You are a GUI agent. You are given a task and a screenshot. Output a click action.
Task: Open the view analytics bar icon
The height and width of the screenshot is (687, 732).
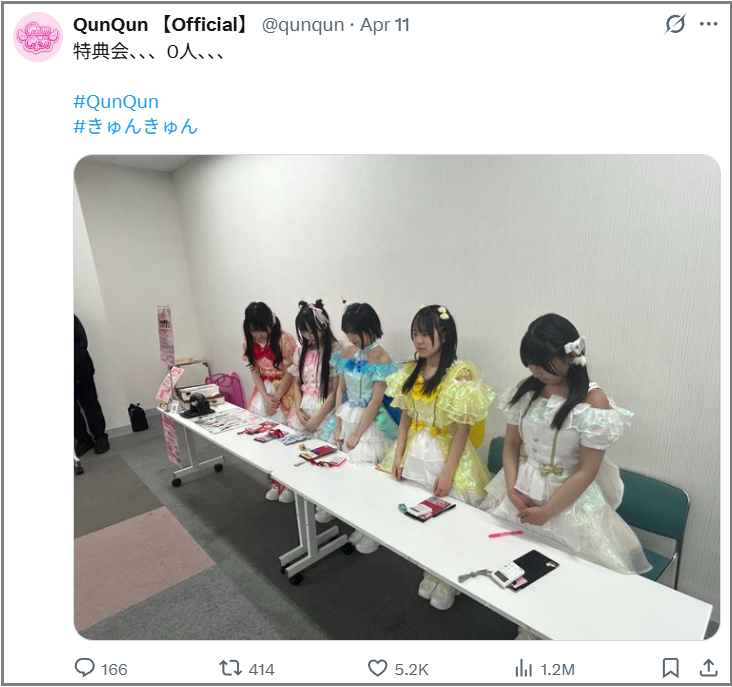coord(523,668)
